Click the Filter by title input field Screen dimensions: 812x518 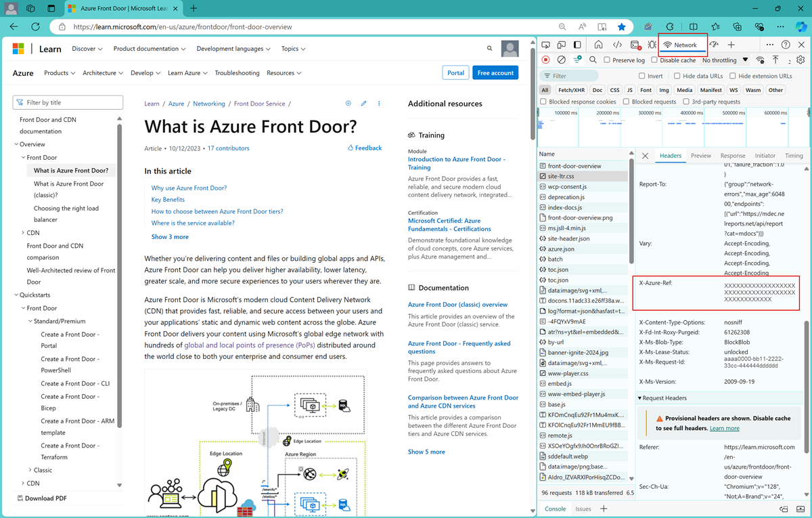coord(68,102)
